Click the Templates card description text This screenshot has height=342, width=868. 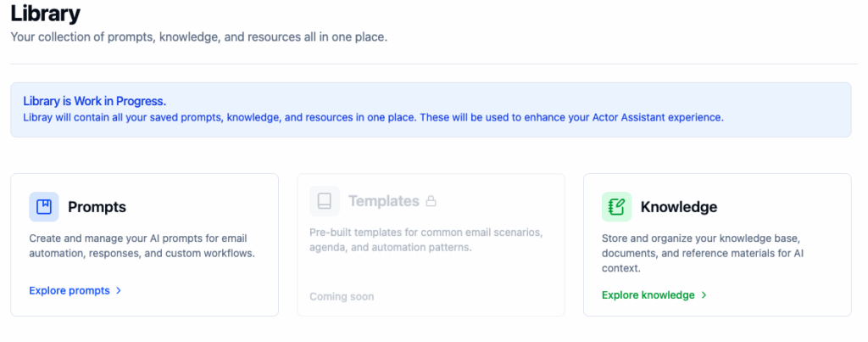tap(426, 239)
